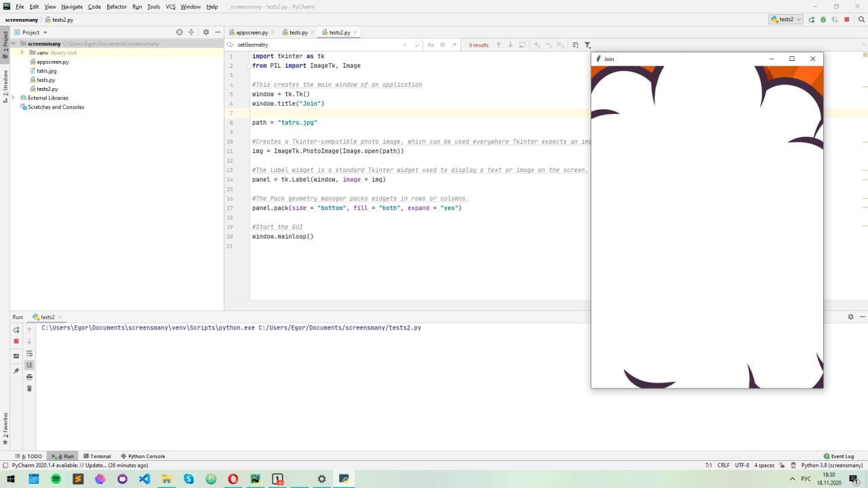
Task: Open Skype from the taskbar
Action: (x=189, y=479)
